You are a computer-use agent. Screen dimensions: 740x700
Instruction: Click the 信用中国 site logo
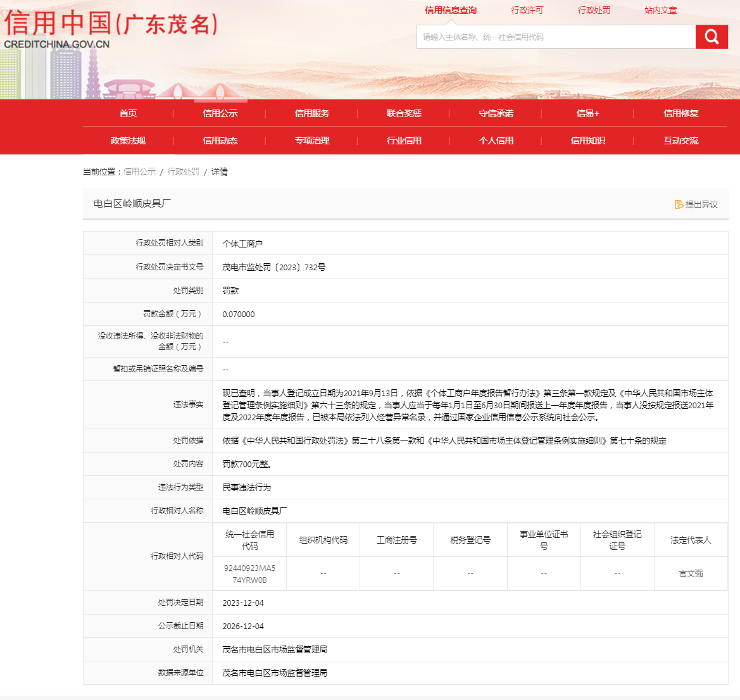point(111,30)
